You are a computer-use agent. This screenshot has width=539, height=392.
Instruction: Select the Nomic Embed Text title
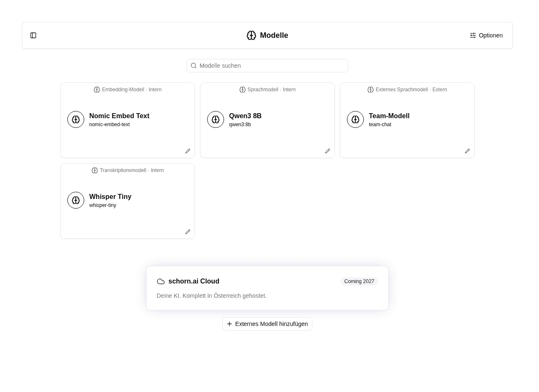(x=119, y=116)
